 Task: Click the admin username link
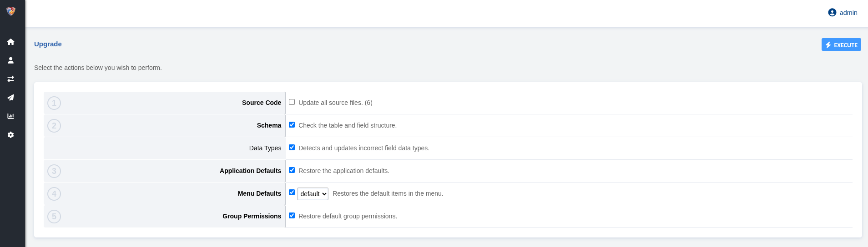point(848,13)
